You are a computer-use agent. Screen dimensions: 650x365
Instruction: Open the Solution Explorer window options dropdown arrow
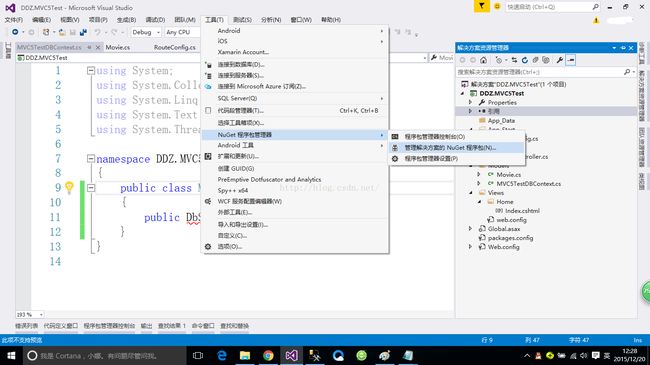[614, 48]
